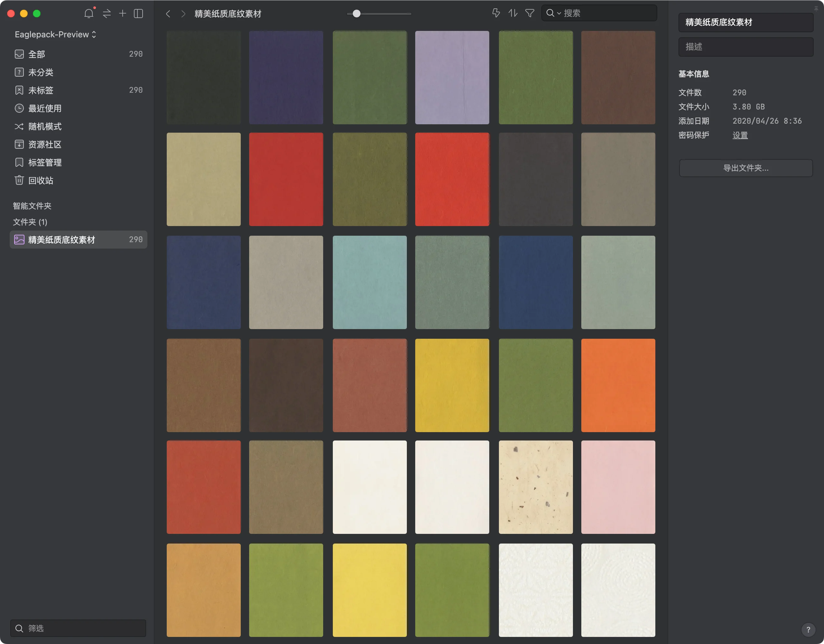Go back with the left chevron
Screen dimensions: 824x644
click(x=168, y=14)
